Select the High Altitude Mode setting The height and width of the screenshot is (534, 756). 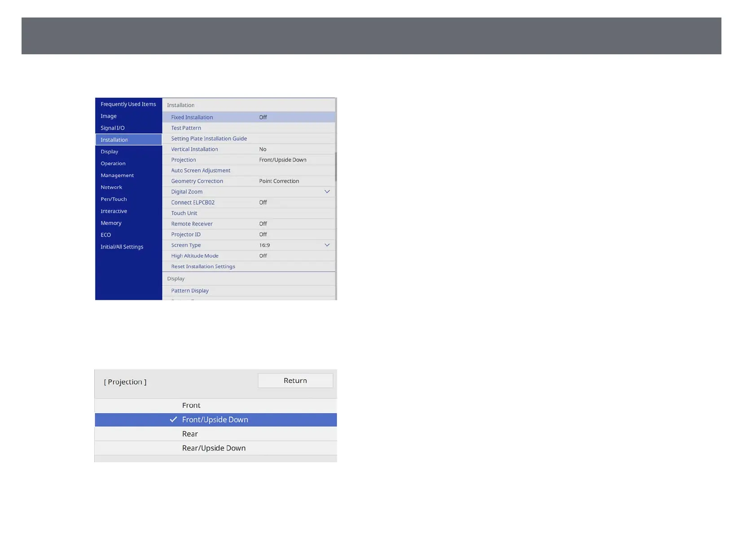[x=249, y=256]
